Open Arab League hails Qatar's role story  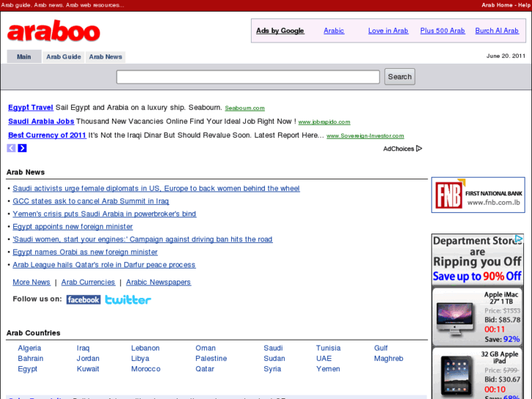point(104,265)
